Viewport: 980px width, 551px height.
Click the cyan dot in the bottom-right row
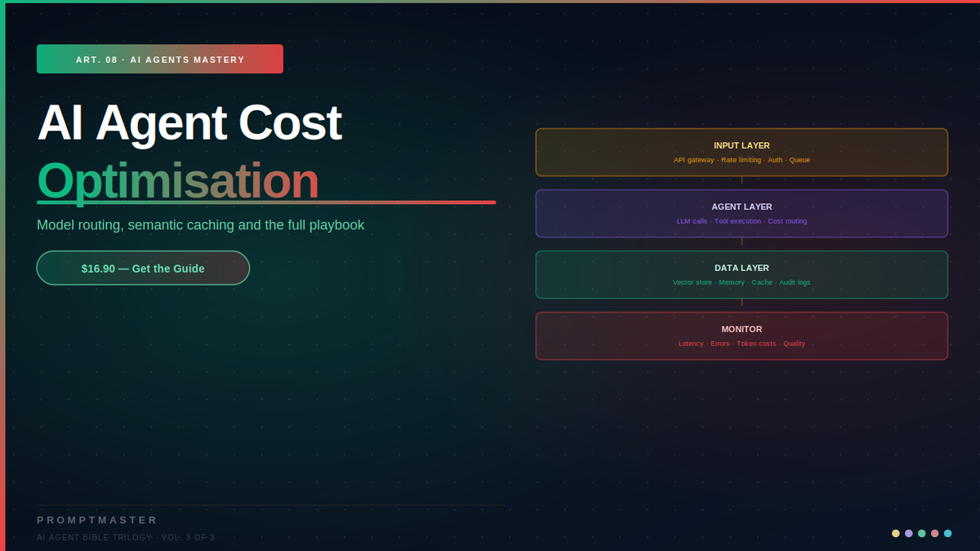coord(948,533)
